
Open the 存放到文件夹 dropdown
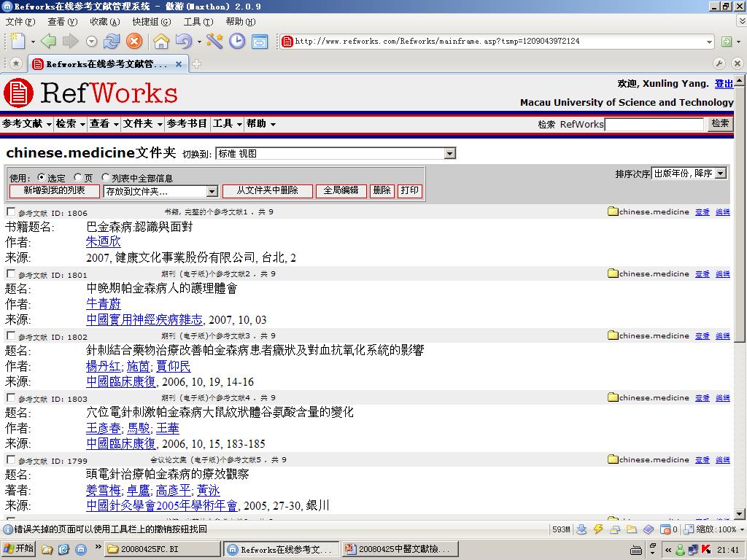click(161, 192)
